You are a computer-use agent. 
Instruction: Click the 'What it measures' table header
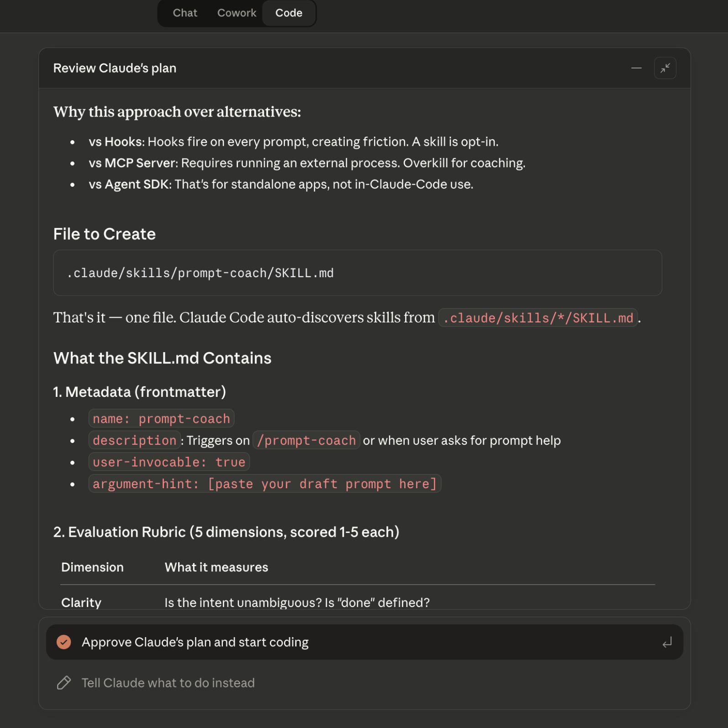pos(216,567)
